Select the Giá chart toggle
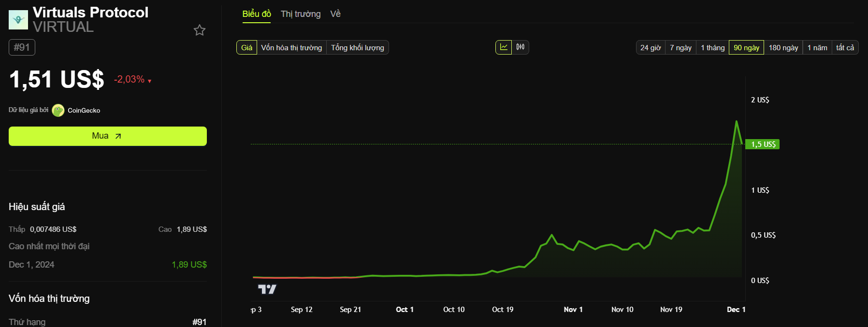 pyautogui.click(x=246, y=48)
